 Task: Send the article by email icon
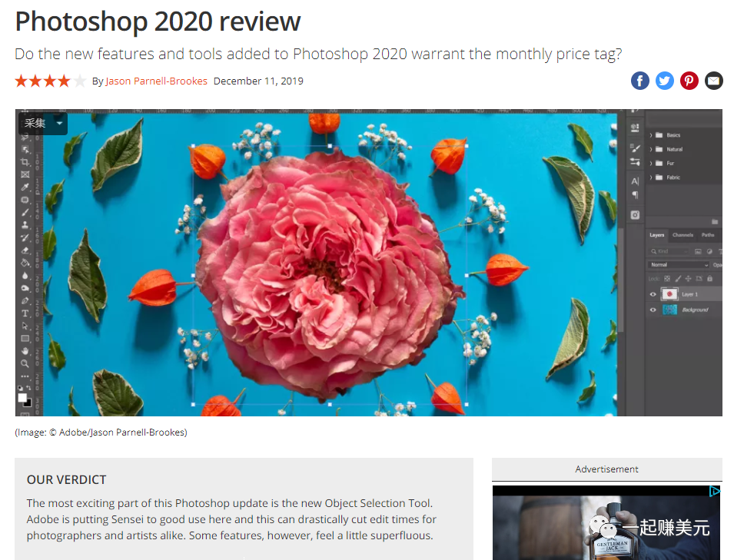(714, 81)
